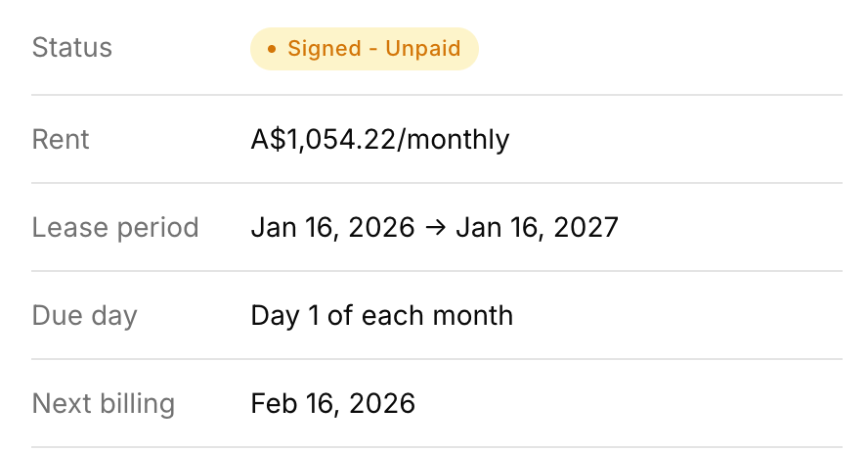Select the Due day field label
Screen dimensions: 868x452
pyautogui.click(x=85, y=316)
